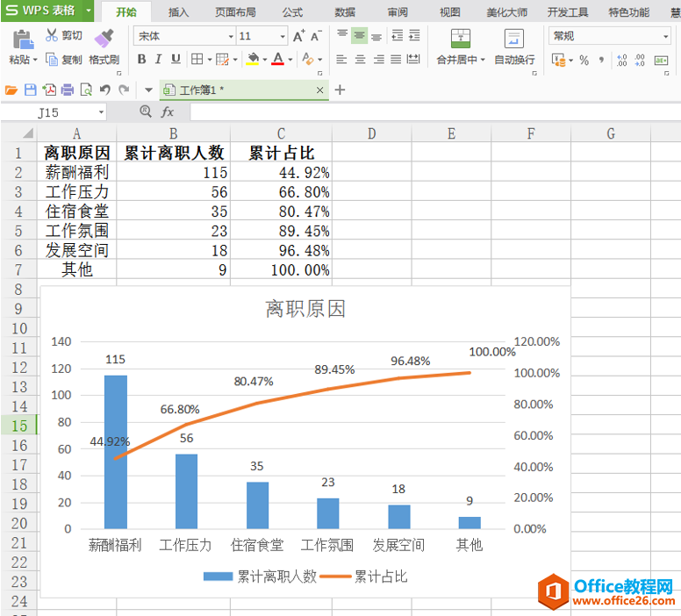Image resolution: width=681 pixels, height=616 pixels.
Task: Apply yellow fill color bucket
Action: coord(253,59)
